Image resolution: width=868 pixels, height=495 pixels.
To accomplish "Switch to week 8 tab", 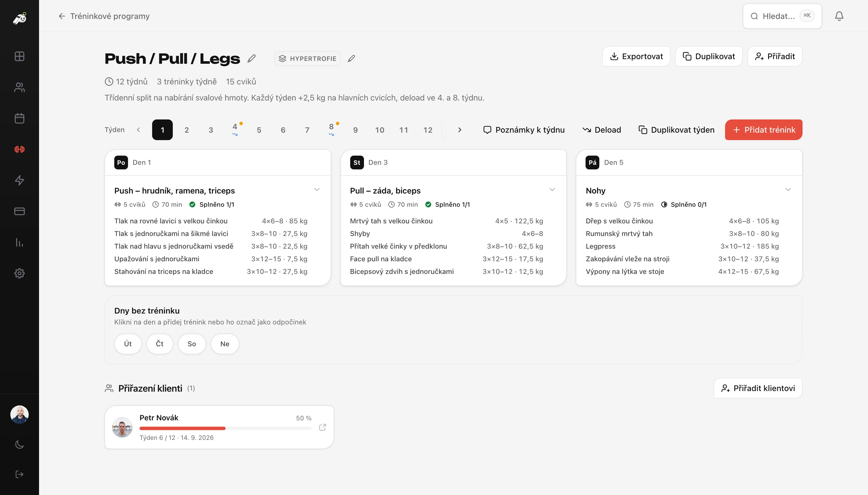I will click(x=331, y=129).
